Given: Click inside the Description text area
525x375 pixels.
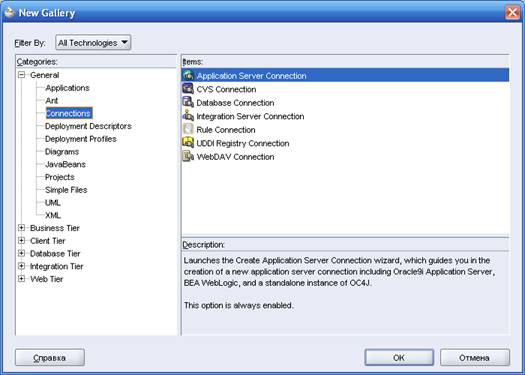Looking at the screenshot, I should [345, 293].
